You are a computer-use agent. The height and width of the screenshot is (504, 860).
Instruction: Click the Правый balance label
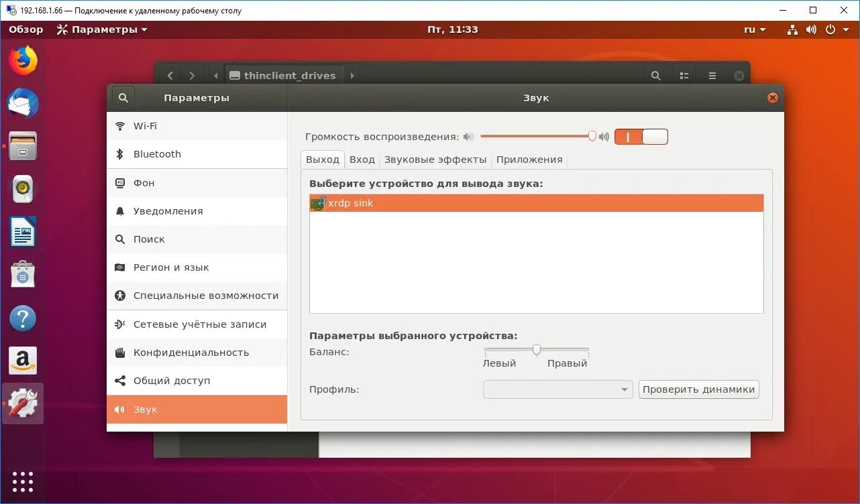point(567,363)
